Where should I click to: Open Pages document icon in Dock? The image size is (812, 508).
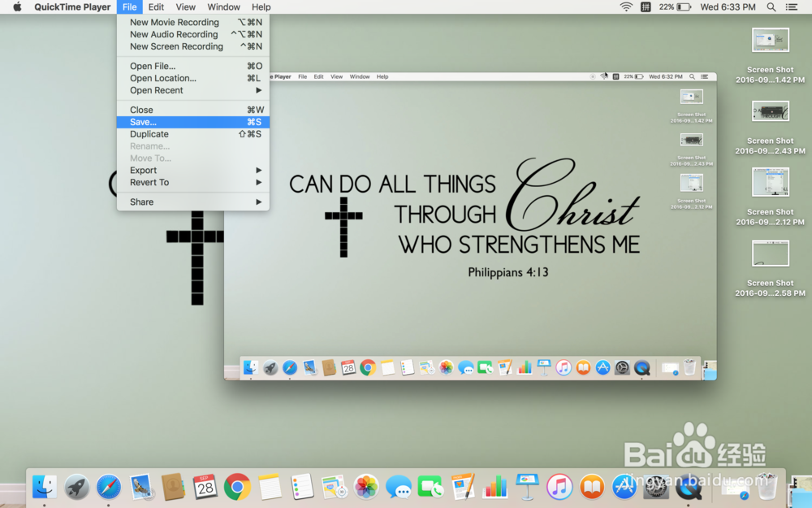(x=463, y=487)
